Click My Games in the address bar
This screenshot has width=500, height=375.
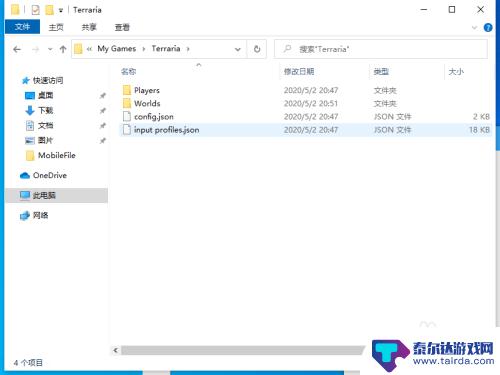117,49
